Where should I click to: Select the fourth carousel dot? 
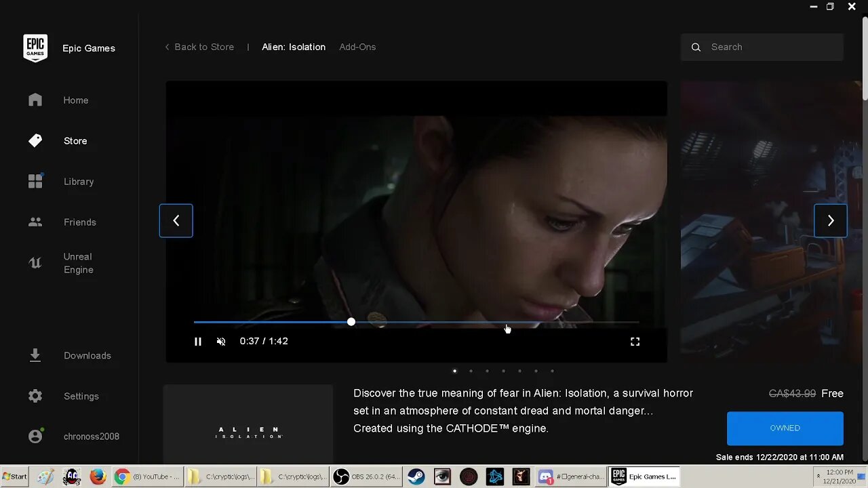[503, 371]
